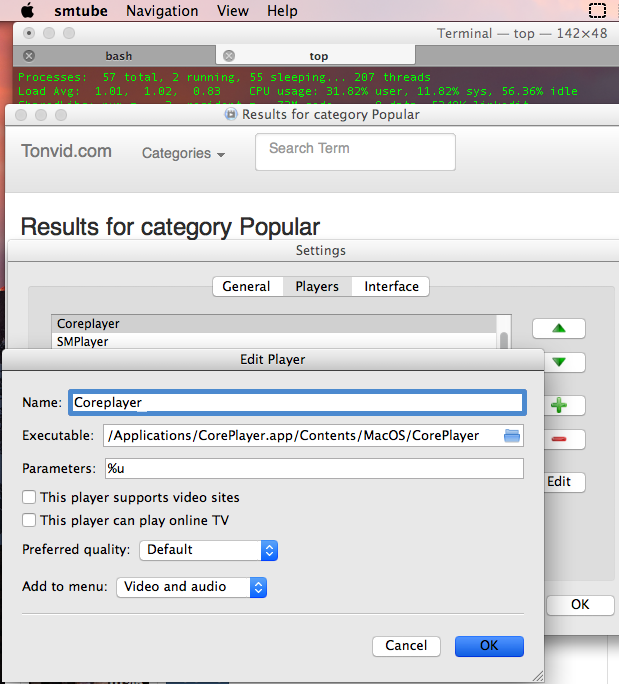619x684 pixels.
Task: Close the top terminal tab
Action: pyautogui.click(x=229, y=56)
